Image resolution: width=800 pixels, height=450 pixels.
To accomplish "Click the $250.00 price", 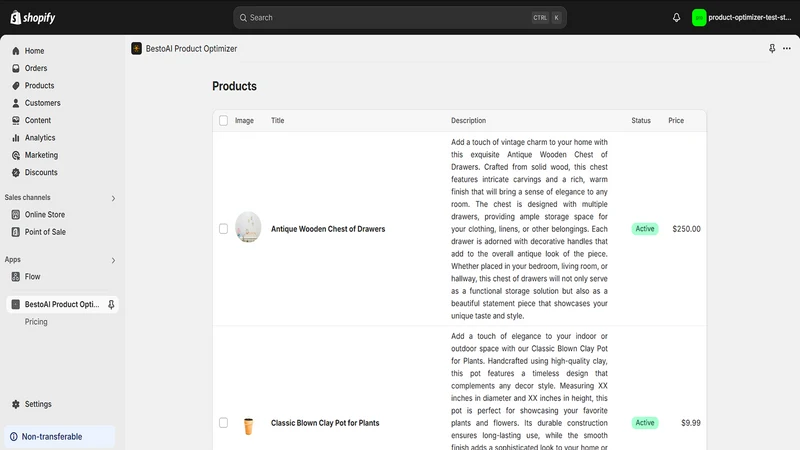I will (686, 229).
